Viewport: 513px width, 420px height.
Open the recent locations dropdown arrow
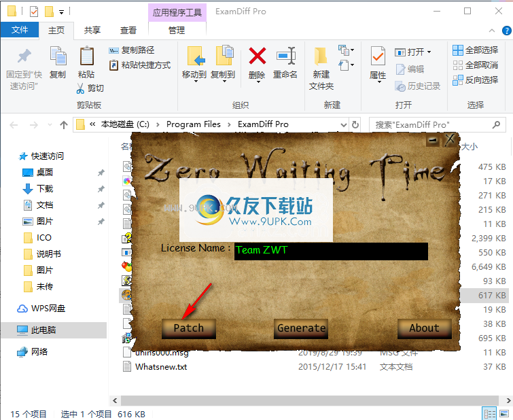pyautogui.click(x=50, y=125)
